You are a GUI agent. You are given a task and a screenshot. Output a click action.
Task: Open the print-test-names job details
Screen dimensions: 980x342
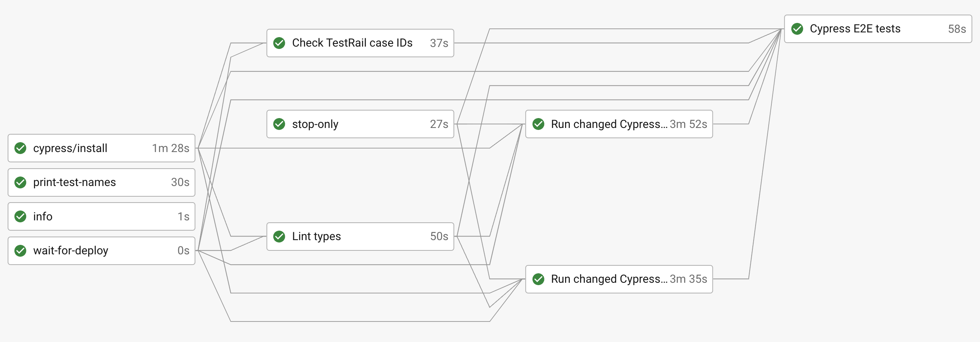point(74,182)
